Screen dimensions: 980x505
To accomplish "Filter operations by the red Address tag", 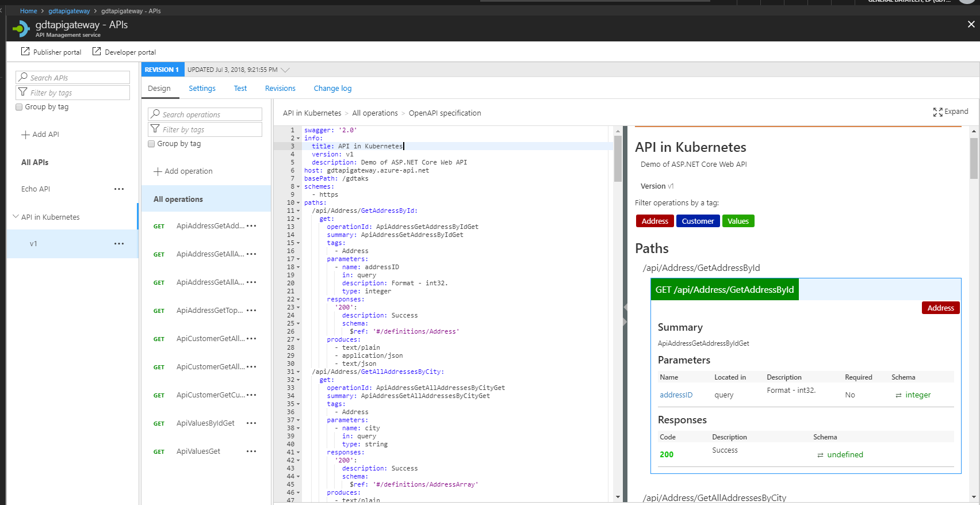I will point(654,221).
